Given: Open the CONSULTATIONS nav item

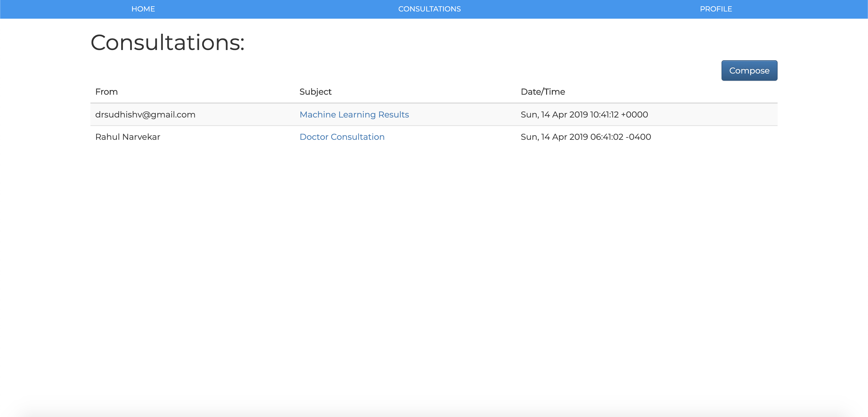Looking at the screenshot, I should [429, 9].
